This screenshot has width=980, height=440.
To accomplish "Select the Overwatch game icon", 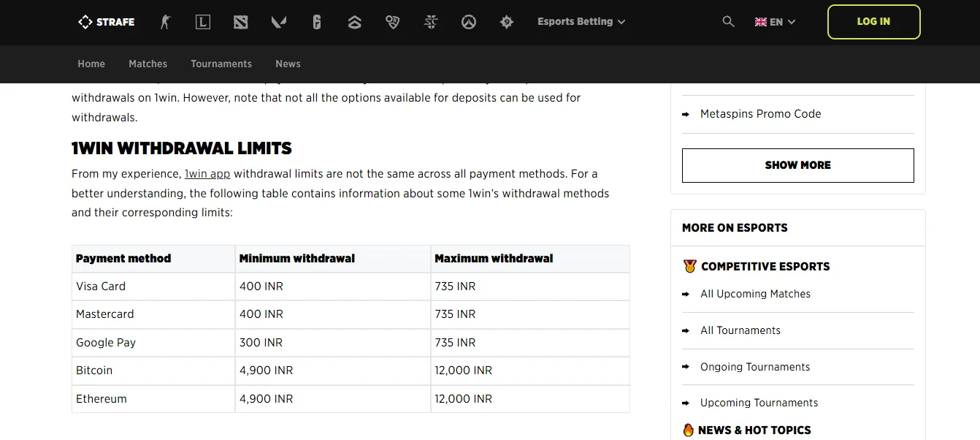I will click(x=469, y=22).
